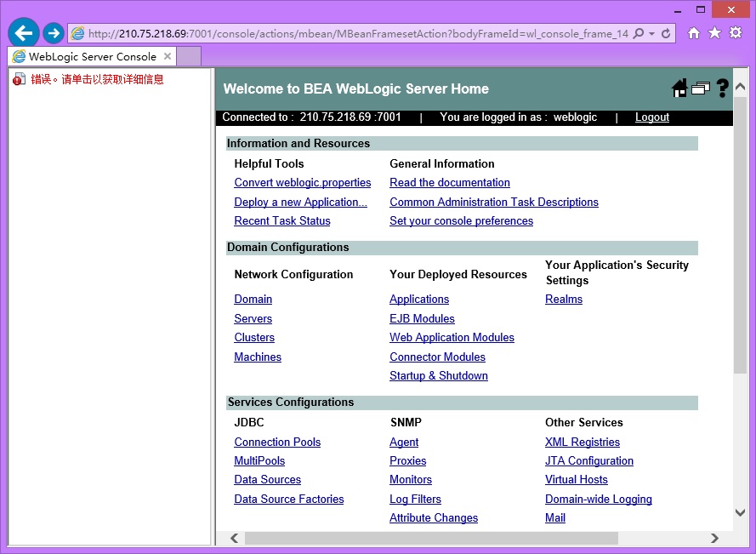
Task: Click the Domain Configurations heading
Action: click(287, 248)
